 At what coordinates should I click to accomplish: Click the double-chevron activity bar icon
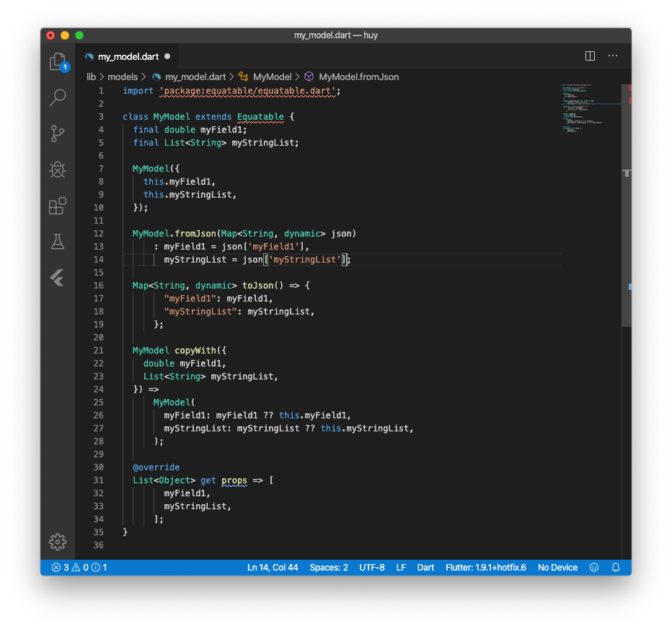click(58, 278)
